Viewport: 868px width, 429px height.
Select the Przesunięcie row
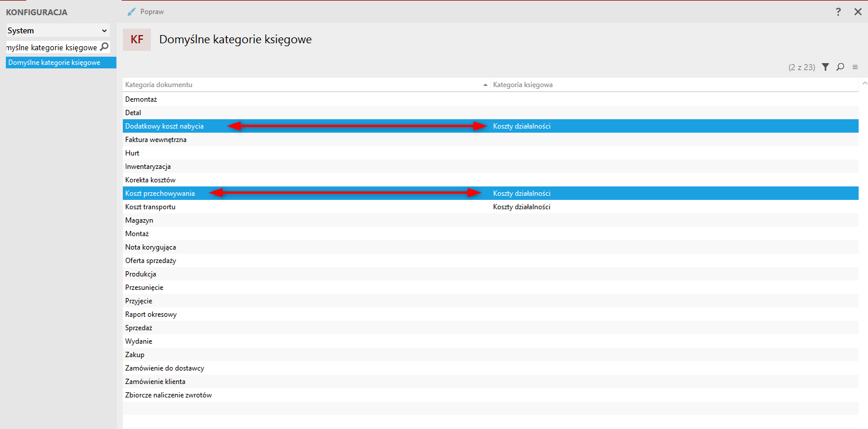[x=491, y=288]
